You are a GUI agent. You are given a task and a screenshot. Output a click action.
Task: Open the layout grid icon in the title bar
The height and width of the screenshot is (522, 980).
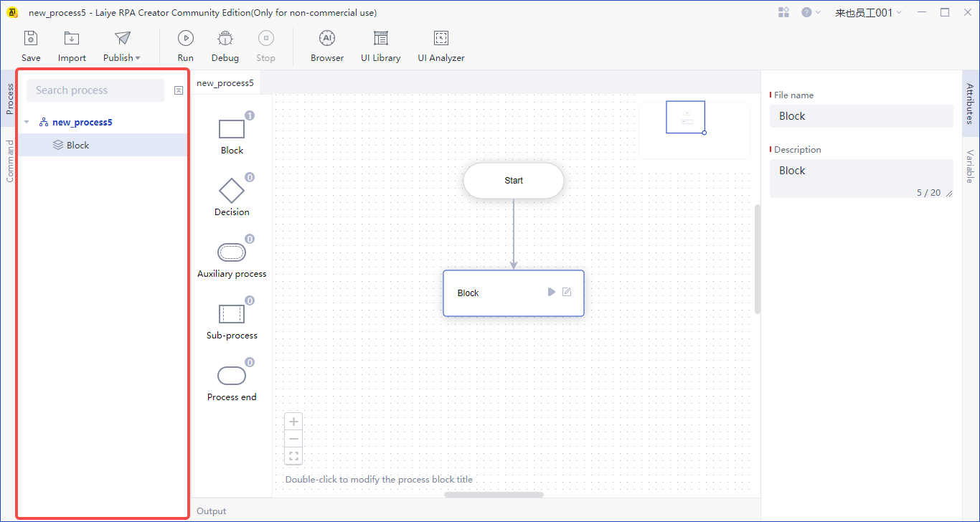pyautogui.click(x=783, y=12)
